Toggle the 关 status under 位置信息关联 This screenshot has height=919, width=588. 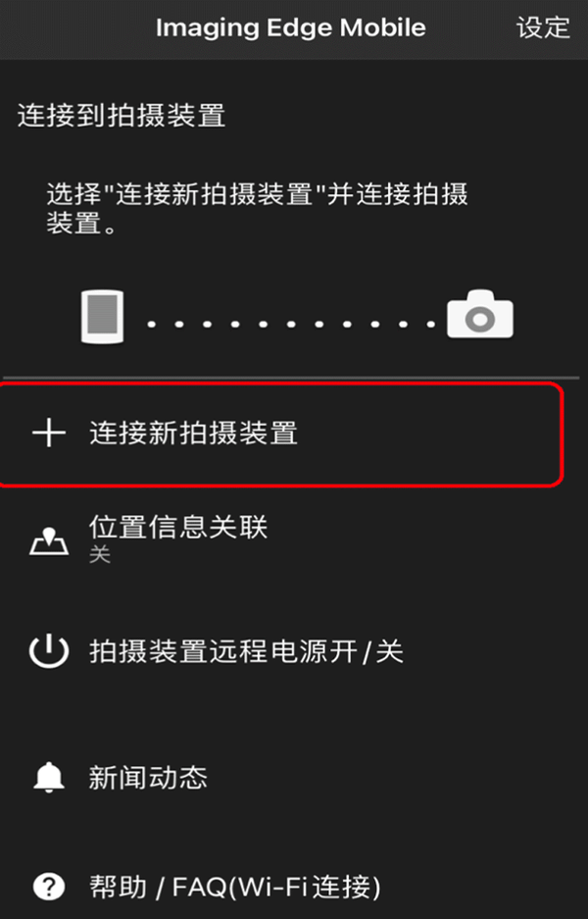100,554
